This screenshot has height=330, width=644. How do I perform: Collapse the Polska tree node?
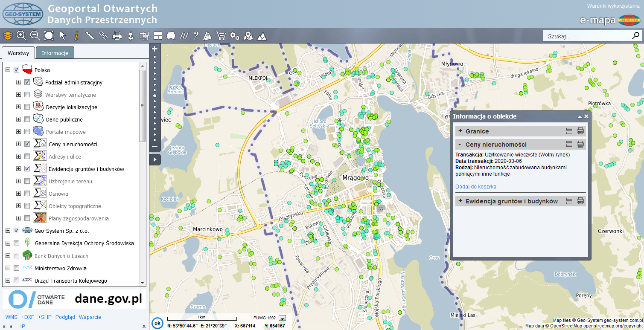tap(8, 70)
